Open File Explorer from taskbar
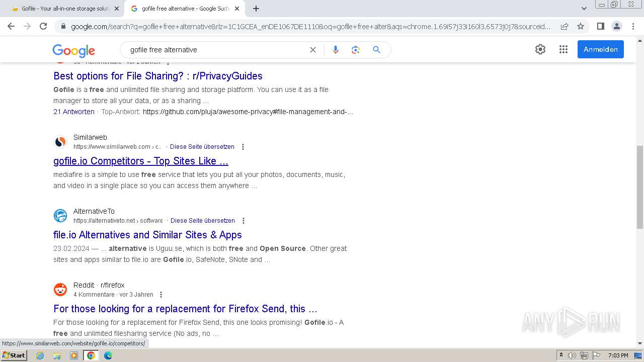 (57, 355)
